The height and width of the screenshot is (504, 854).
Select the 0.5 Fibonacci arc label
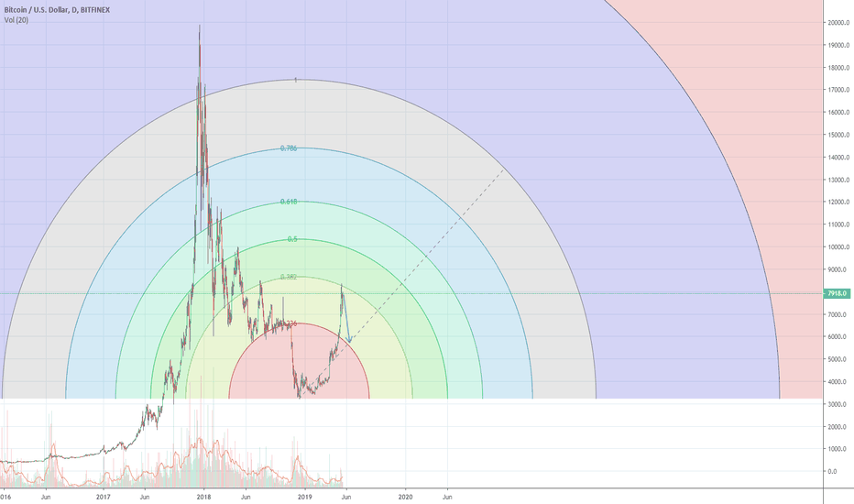(x=292, y=239)
